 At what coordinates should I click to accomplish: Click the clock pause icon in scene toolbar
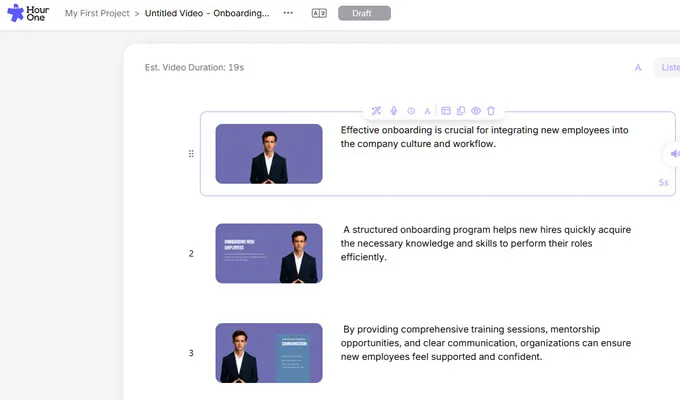(411, 111)
